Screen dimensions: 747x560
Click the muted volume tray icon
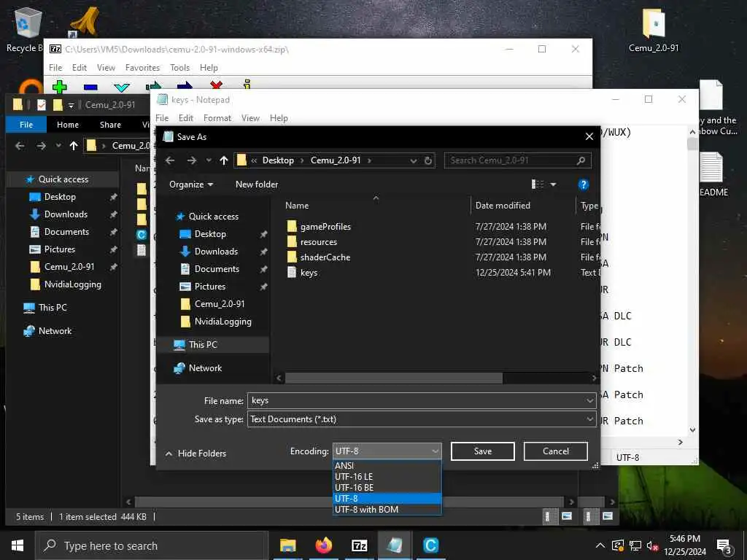coord(652,545)
